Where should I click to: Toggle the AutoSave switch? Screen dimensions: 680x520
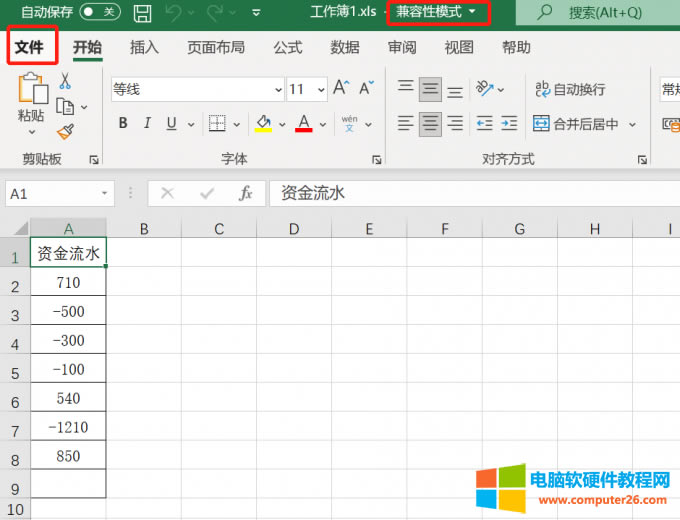[99, 13]
